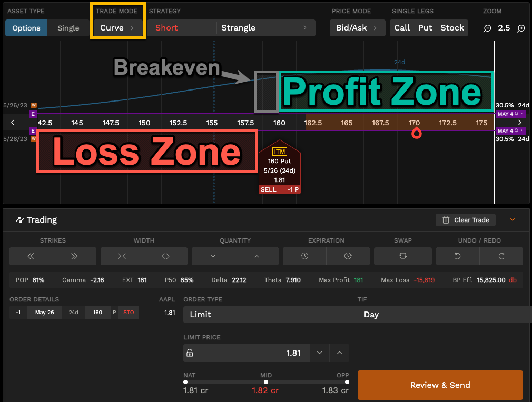Shift strikes left with double-chevron icon
Image resolution: width=532 pixels, height=402 pixels.
[31, 256]
